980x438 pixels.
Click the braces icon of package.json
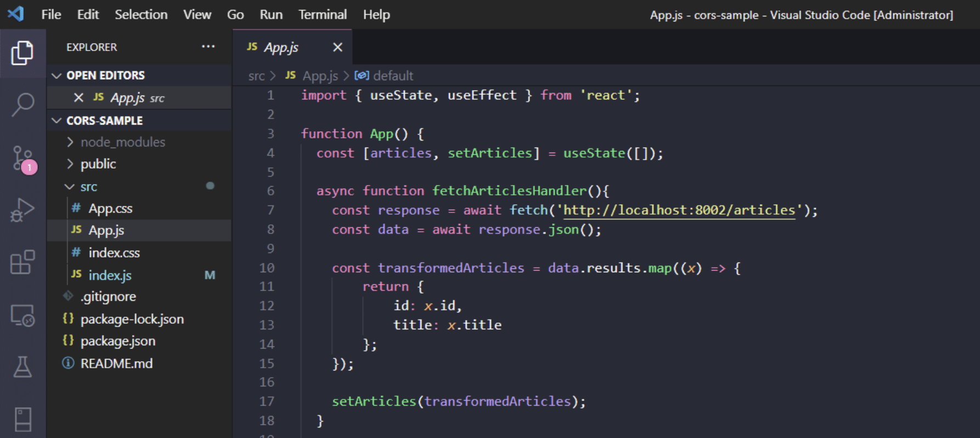[68, 340]
